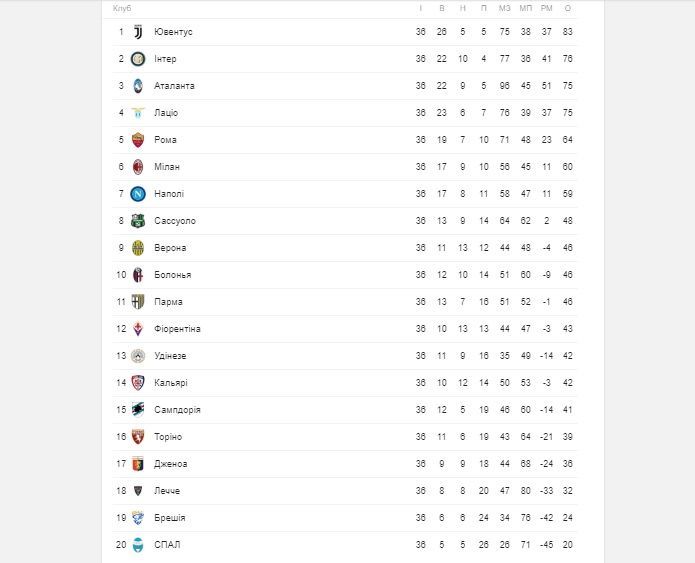Screen dimensions: 695x563
Task: Click the Genoa club crest
Action: tap(138, 464)
